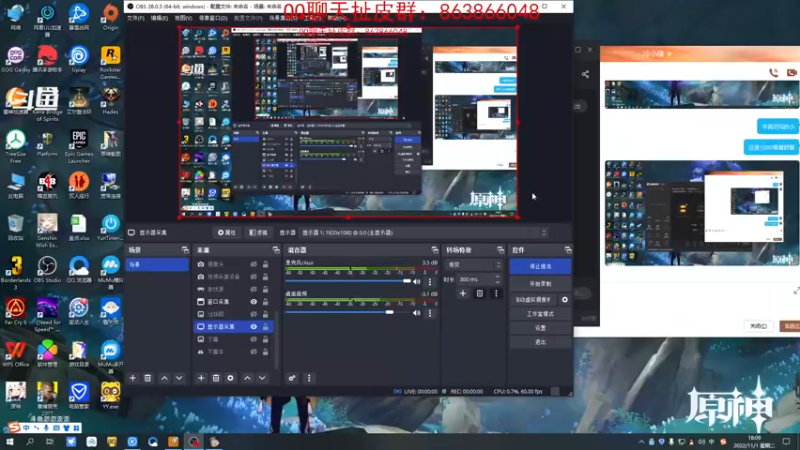The width and height of the screenshot is (800, 450).
Task: Open three-dot menu at bottom of Audio Mixer
Action: pos(309,378)
